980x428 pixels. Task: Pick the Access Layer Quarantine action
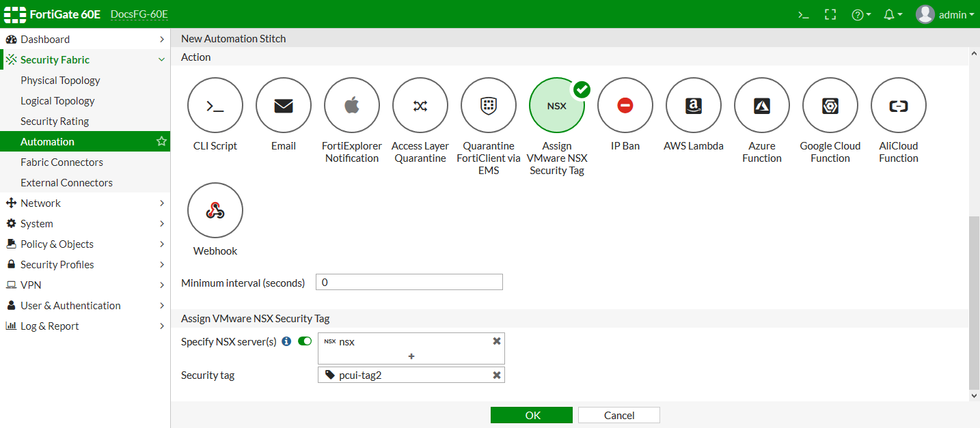point(420,105)
